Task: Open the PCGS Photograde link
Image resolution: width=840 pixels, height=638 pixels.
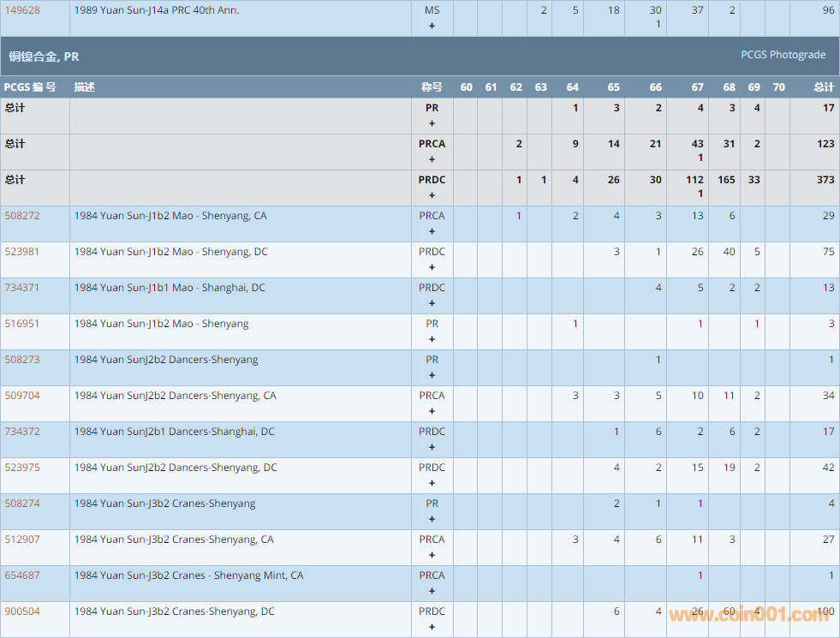Action: coord(783,55)
